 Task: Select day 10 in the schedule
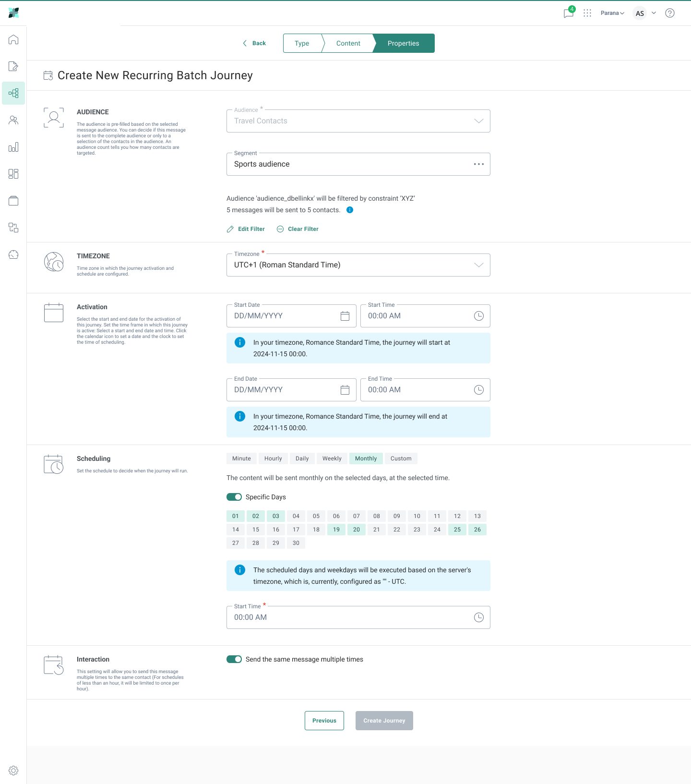point(417,516)
